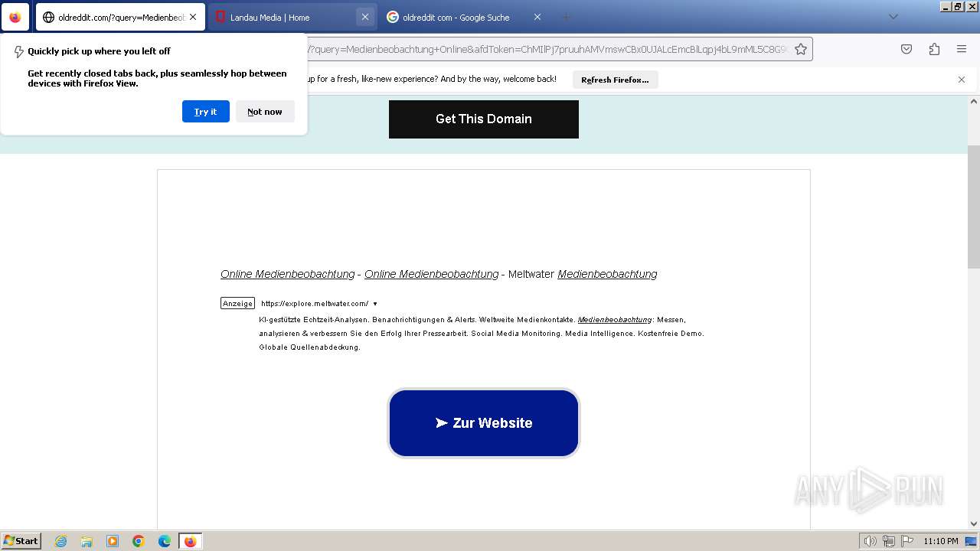Click the page vertical scrollbar thumb

pos(974,207)
